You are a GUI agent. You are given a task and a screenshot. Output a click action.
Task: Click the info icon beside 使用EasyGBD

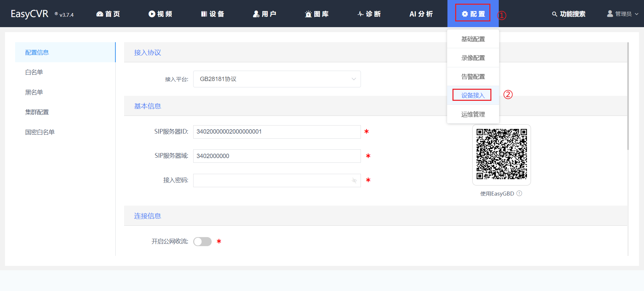click(519, 194)
